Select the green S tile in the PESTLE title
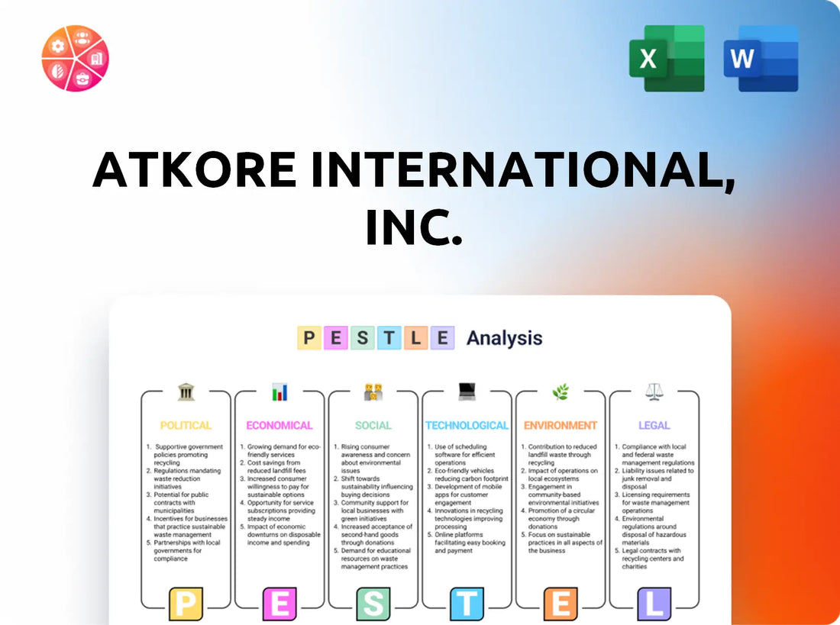The image size is (840, 625). pos(363,338)
